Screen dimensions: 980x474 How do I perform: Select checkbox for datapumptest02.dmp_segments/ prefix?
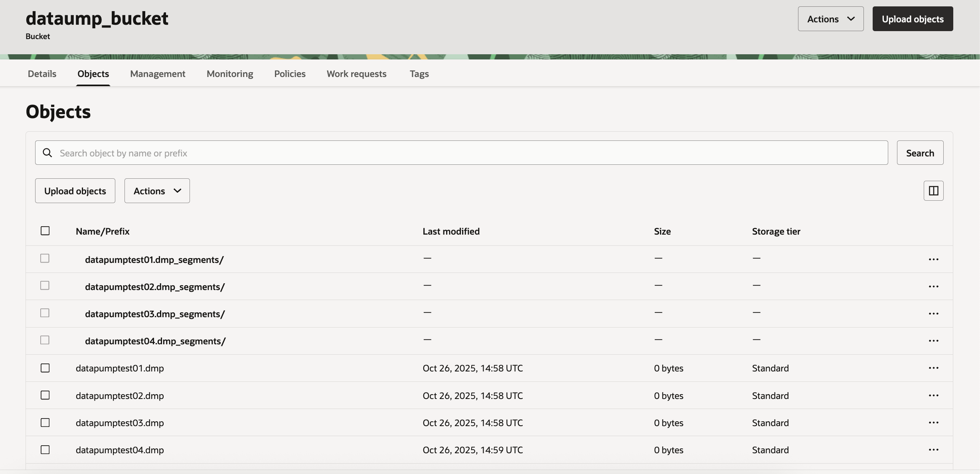coord(45,286)
